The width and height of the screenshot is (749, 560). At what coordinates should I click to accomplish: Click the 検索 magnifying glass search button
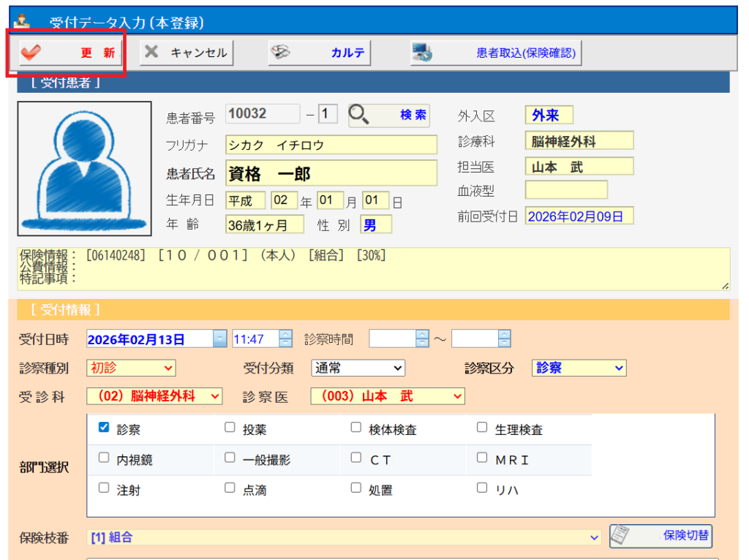(388, 116)
